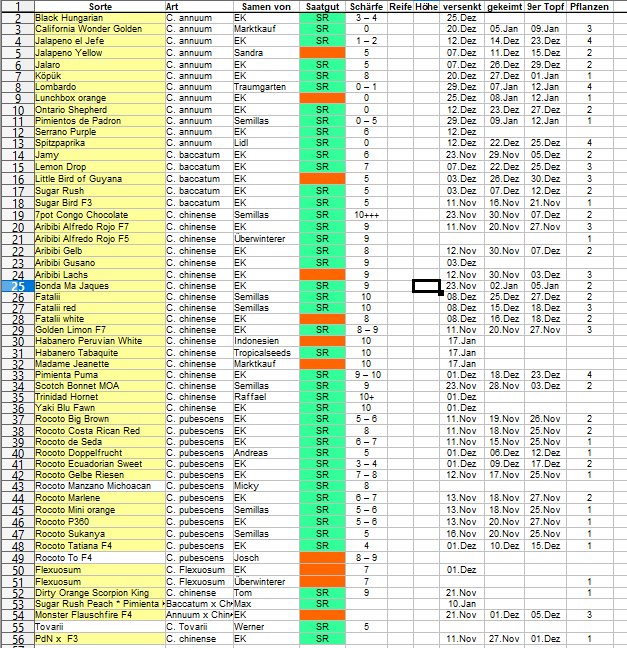Select the "Monster Flauschfire F4" cell
The width and height of the screenshot is (627, 648).
click(98, 615)
